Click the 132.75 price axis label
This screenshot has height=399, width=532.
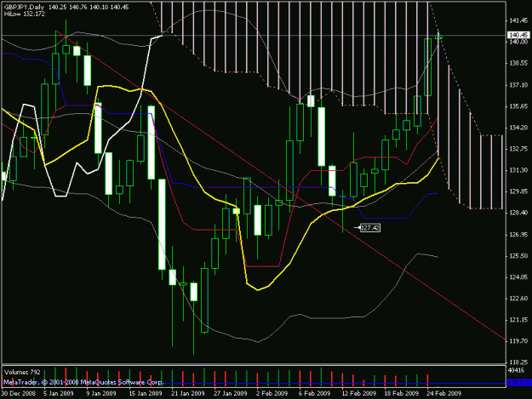coord(518,149)
